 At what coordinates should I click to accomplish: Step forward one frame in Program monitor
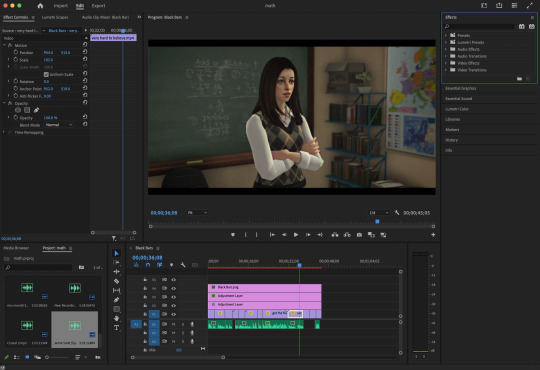tap(308, 235)
